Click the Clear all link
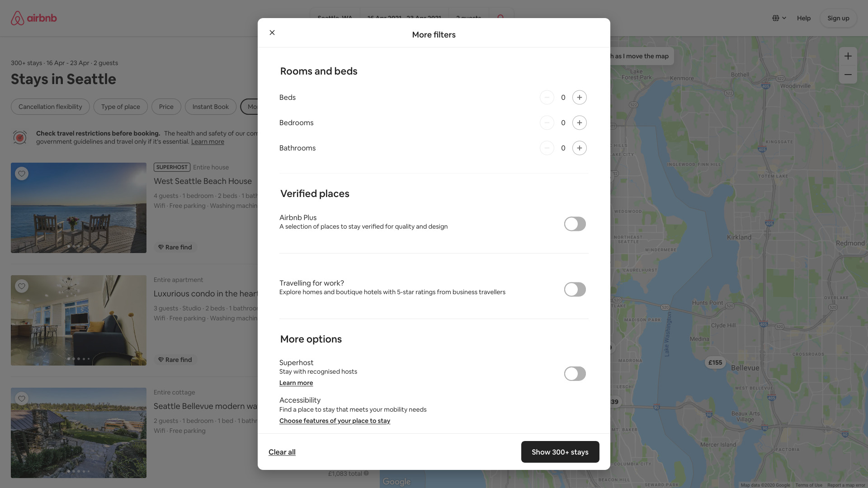Screen dimensions: 868x488 pos(282,452)
